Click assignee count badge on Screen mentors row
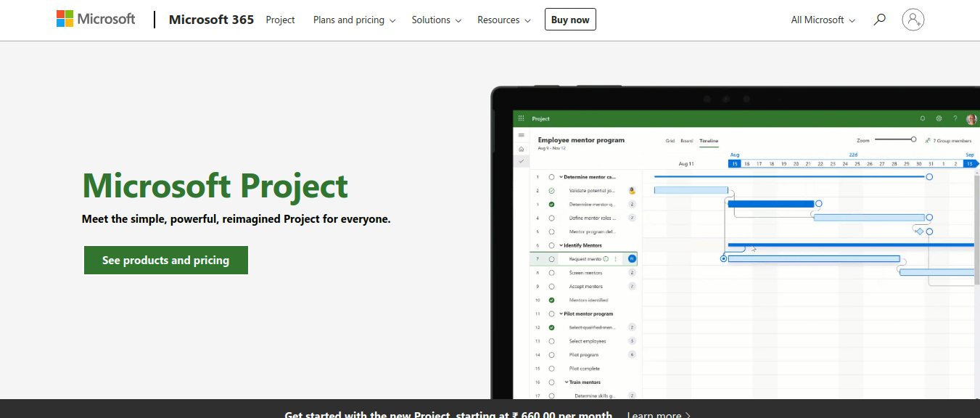980x418 pixels. [632, 273]
